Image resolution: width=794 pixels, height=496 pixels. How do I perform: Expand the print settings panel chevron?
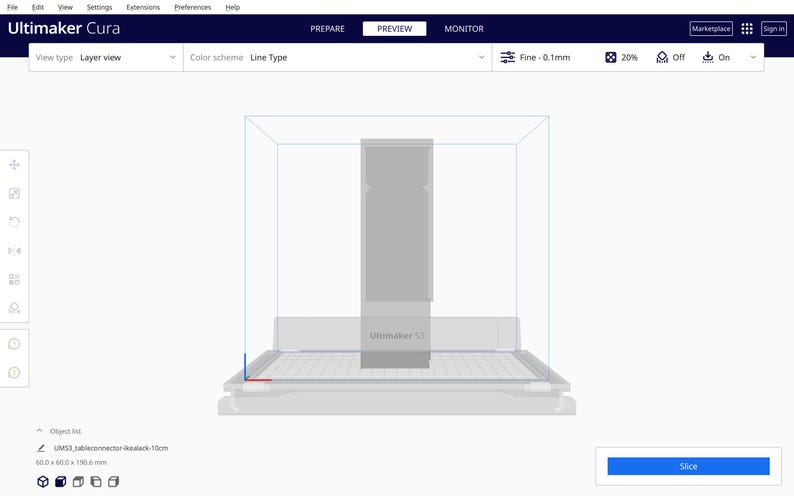753,57
